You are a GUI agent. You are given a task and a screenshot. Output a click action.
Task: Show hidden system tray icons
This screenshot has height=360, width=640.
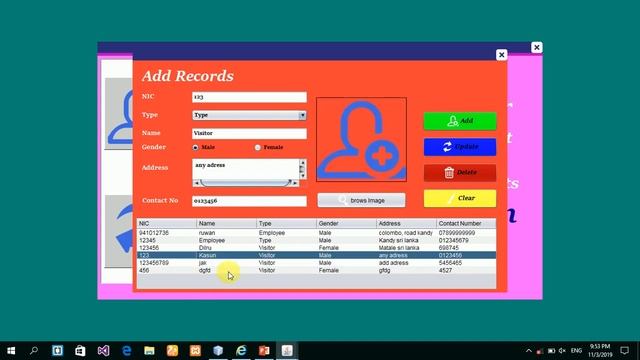pyautogui.click(x=529, y=351)
